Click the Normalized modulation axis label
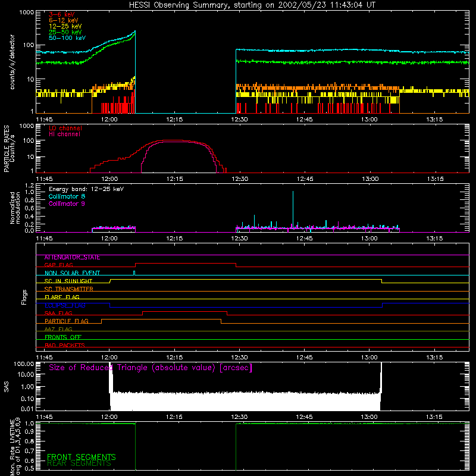 coord(15,208)
